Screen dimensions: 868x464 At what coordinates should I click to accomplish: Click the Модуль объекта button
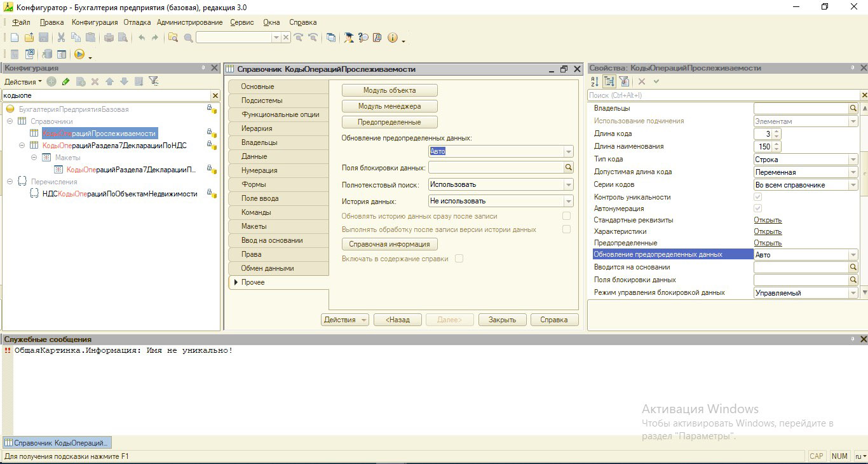coord(390,90)
